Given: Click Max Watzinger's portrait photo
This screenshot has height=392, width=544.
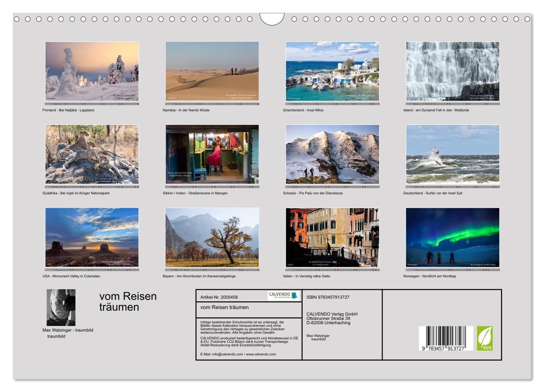Looking at the screenshot, I should pyautogui.click(x=61, y=307).
